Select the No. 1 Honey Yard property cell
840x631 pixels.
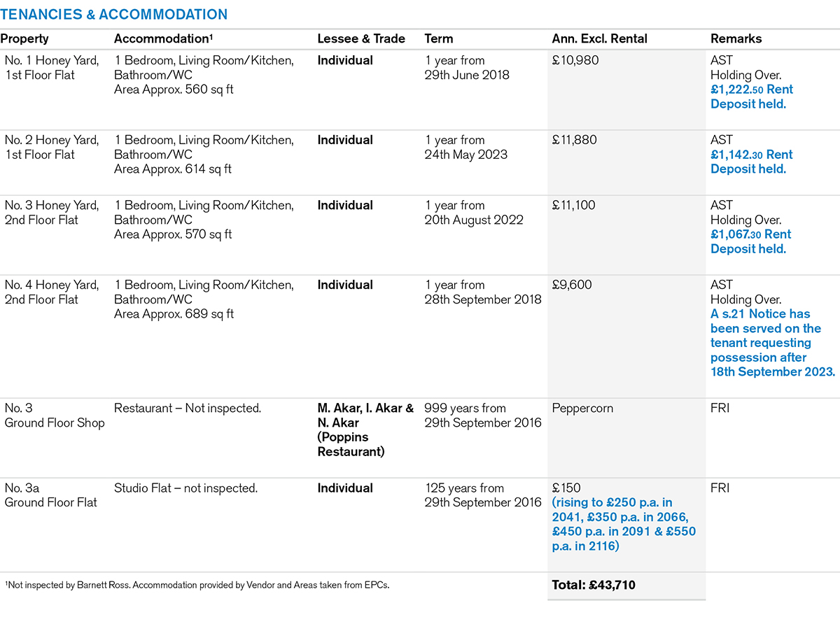pyautogui.click(x=52, y=68)
